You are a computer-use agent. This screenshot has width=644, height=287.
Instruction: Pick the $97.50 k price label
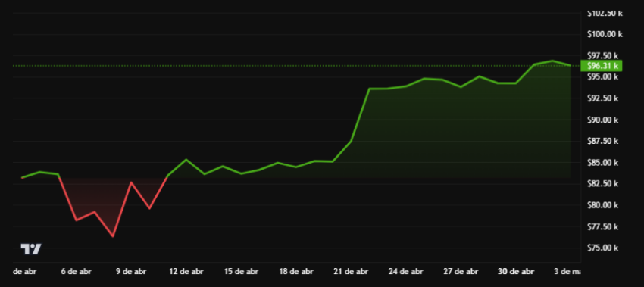602,55
